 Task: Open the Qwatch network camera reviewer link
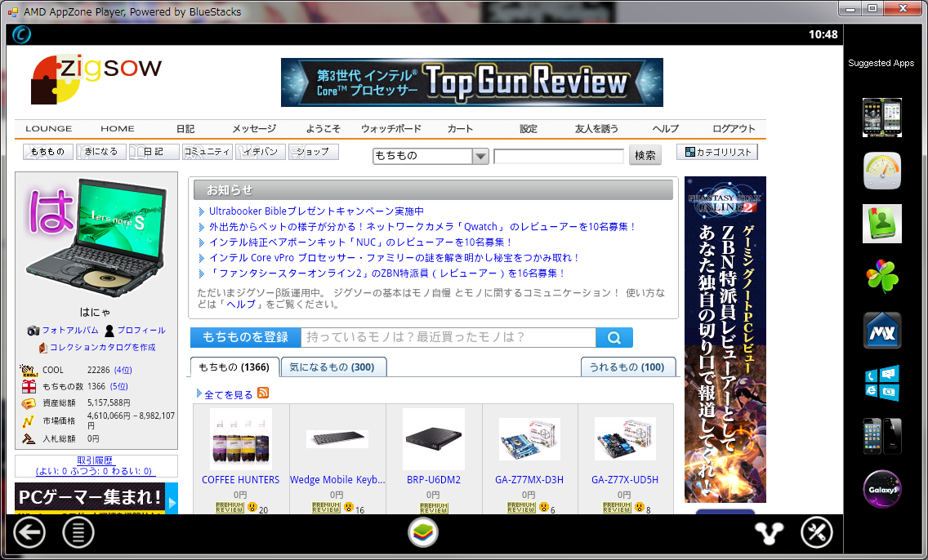pyautogui.click(x=422, y=226)
